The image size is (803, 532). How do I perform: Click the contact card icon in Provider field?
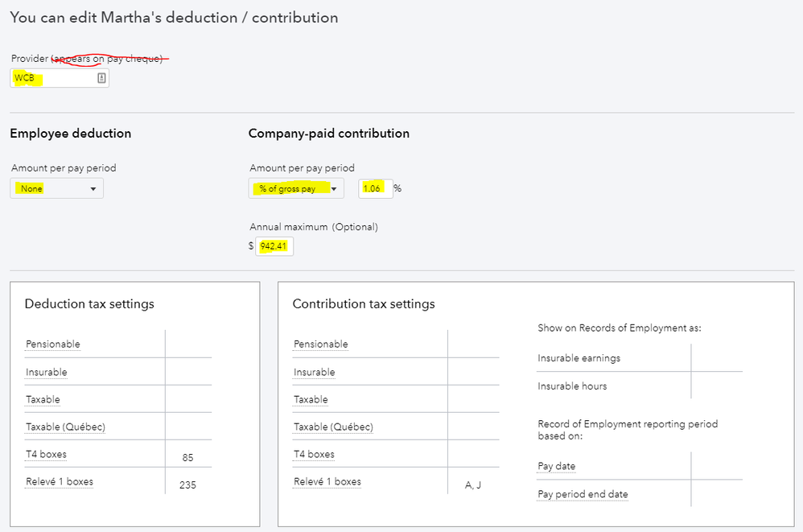101,78
